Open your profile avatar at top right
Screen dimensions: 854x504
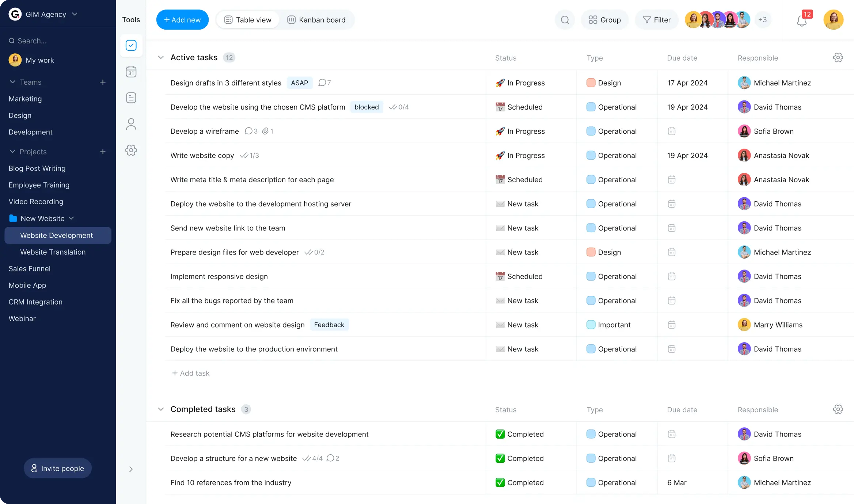tap(833, 20)
